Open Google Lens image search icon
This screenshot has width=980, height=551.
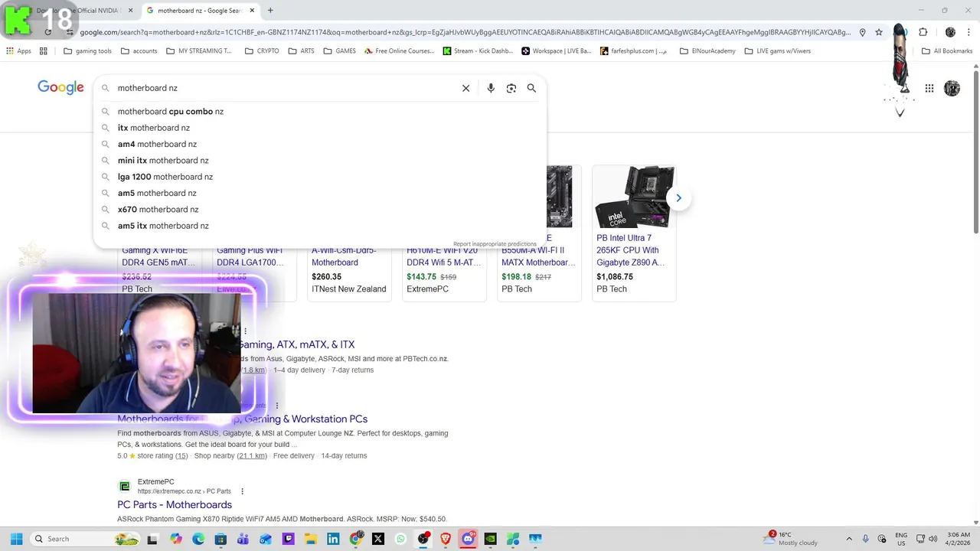tap(511, 88)
